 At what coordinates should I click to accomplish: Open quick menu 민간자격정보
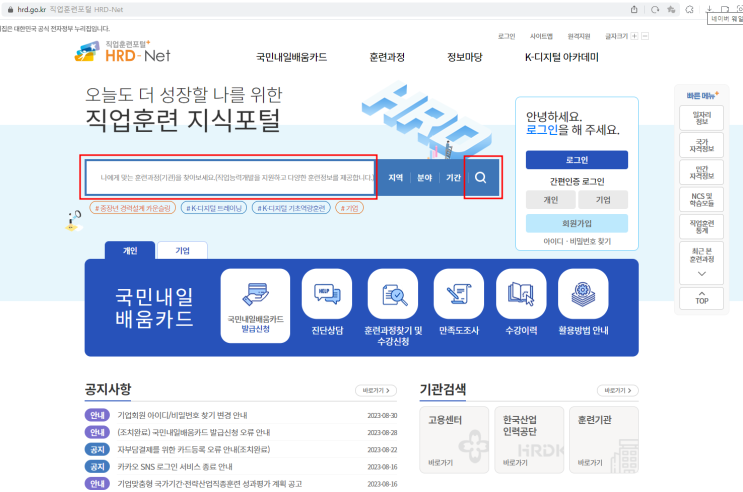[701, 172]
